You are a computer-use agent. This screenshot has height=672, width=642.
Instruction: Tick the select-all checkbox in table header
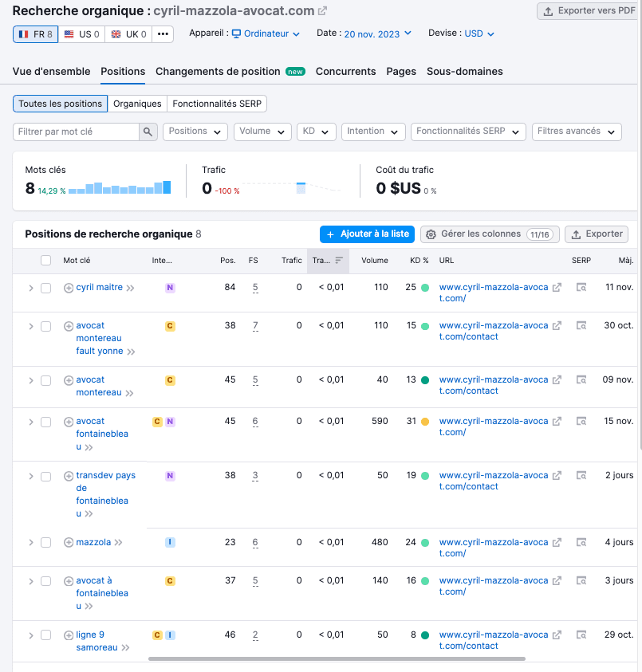pyautogui.click(x=45, y=261)
